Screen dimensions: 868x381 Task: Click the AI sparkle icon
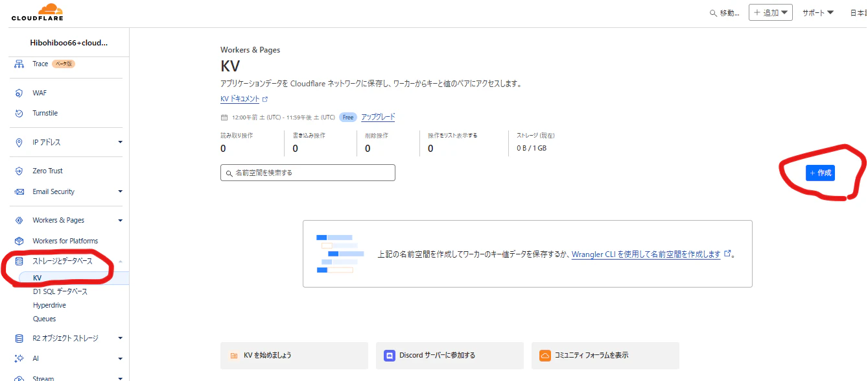19,358
